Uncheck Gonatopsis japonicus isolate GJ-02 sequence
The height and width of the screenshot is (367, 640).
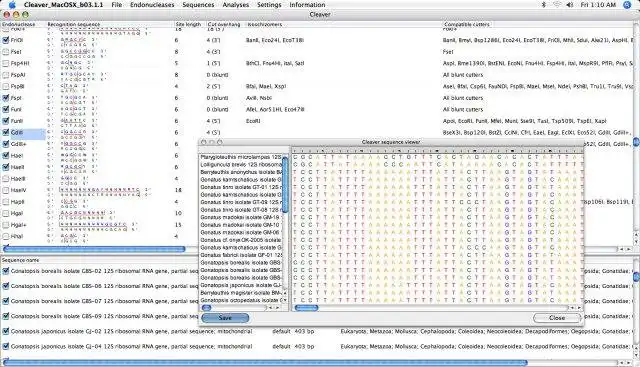pos(6,331)
